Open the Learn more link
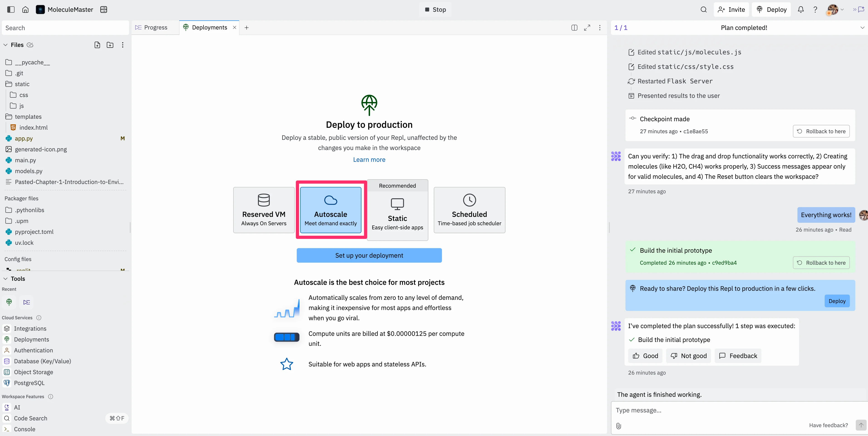The height and width of the screenshot is (436, 868). pyautogui.click(x=369, y=160)
